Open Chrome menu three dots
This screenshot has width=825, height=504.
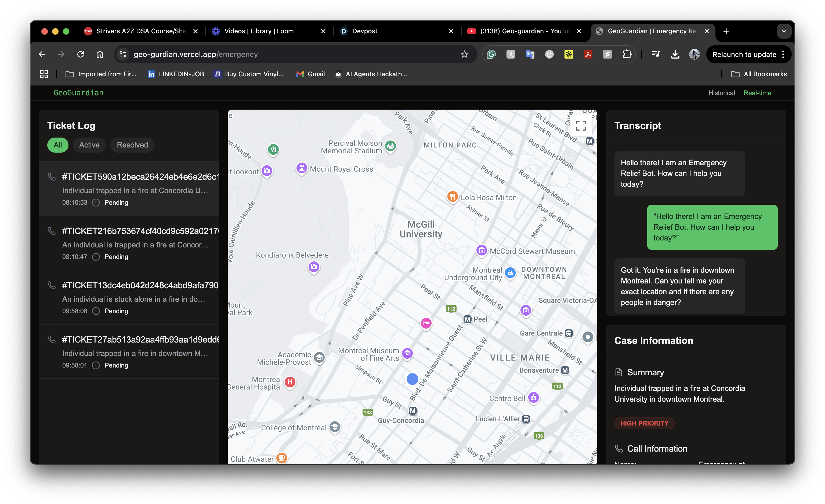(783, 54)
